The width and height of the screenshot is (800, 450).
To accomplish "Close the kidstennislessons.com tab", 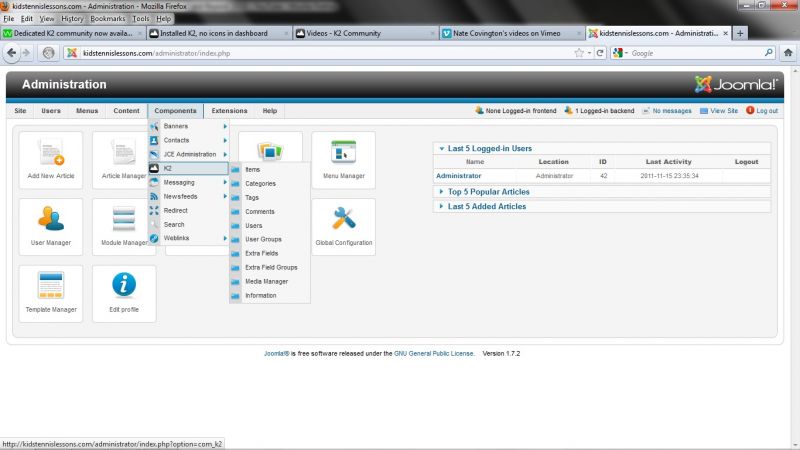I will (726, 33).
